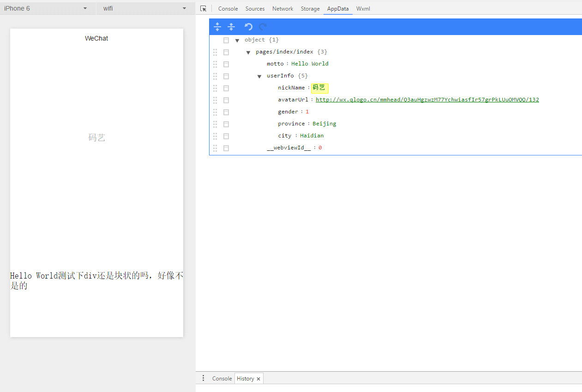The height and width of the screenshot is (392, 582).
Task: Click the collapse all fields icon
Action: point(231,27)
